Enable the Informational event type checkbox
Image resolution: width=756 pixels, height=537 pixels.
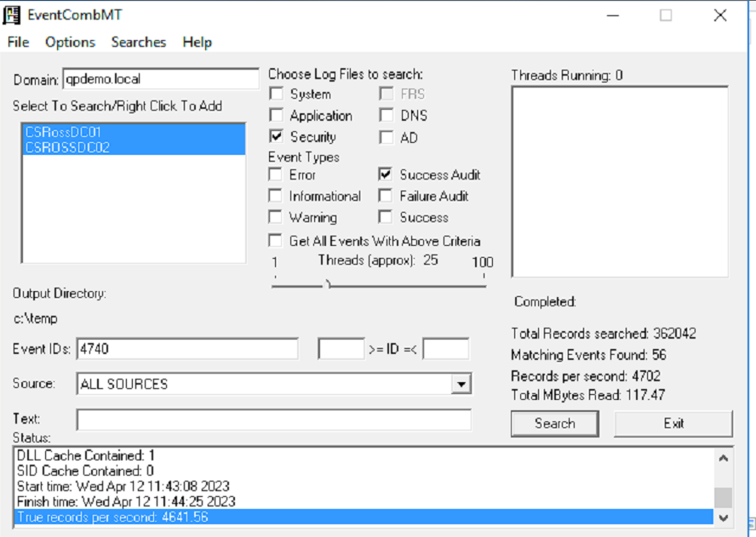click(275, 196)
